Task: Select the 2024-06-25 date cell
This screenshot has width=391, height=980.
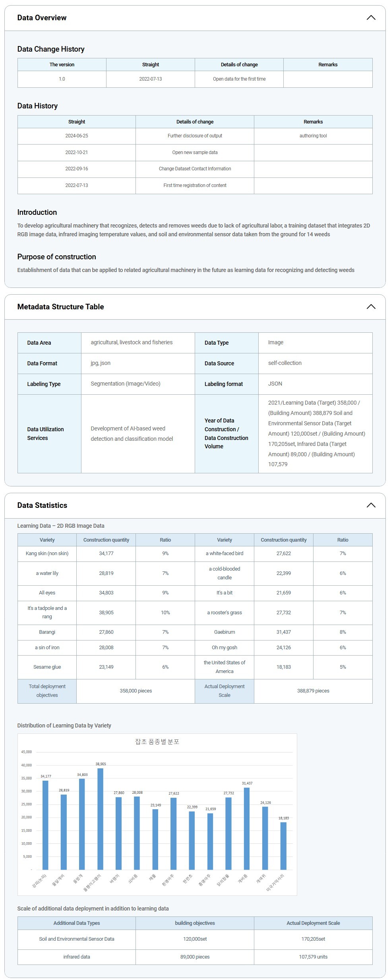Action: [77, 136]
